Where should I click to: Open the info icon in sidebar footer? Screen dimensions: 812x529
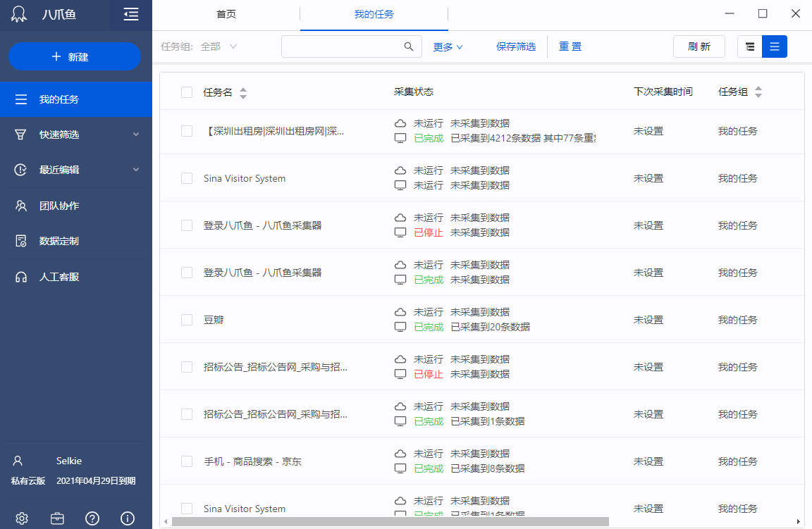(x=128, y=518)
